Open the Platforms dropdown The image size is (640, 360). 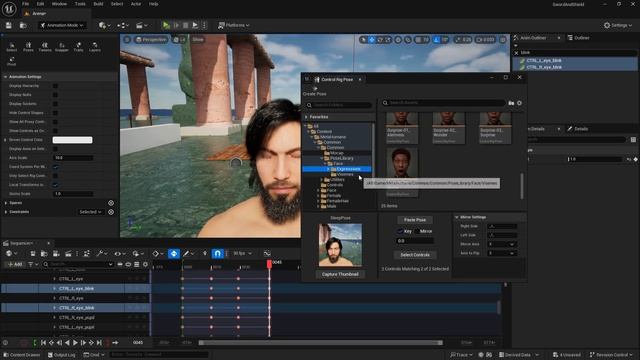pos(233,25)
